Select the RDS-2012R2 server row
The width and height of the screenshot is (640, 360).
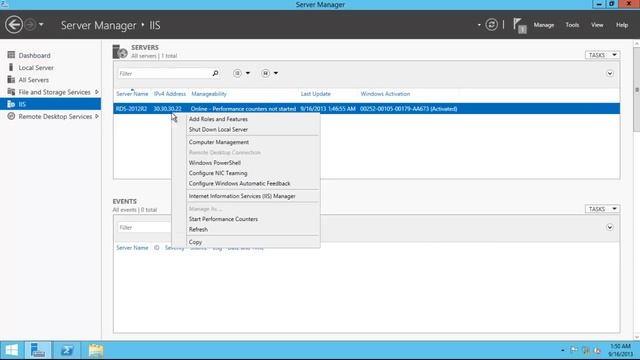[367, 109]
